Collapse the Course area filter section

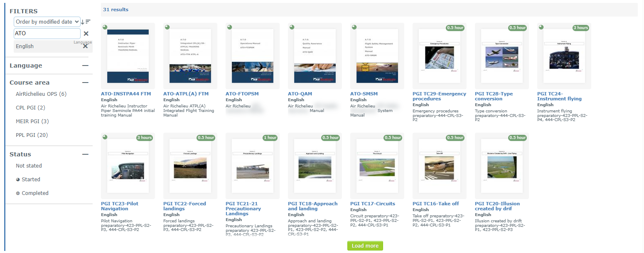[x=85, y=83]
